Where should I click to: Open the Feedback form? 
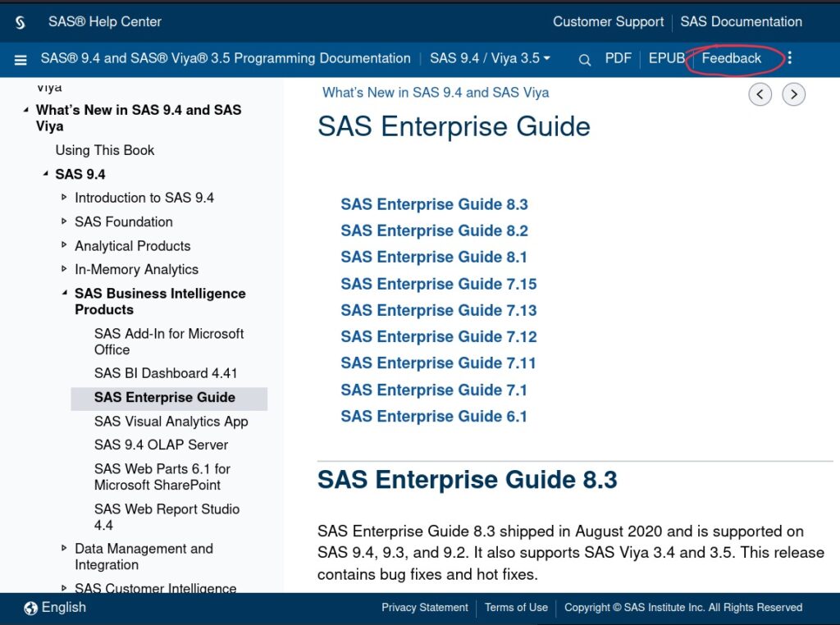click(x=731, y=58)
